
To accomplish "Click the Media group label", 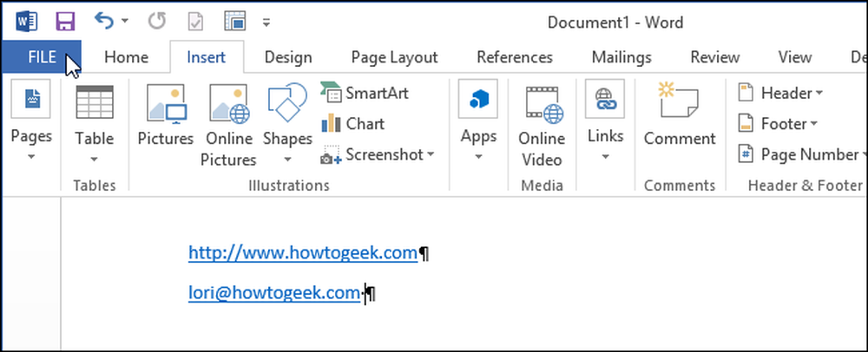I will [542, 186].
